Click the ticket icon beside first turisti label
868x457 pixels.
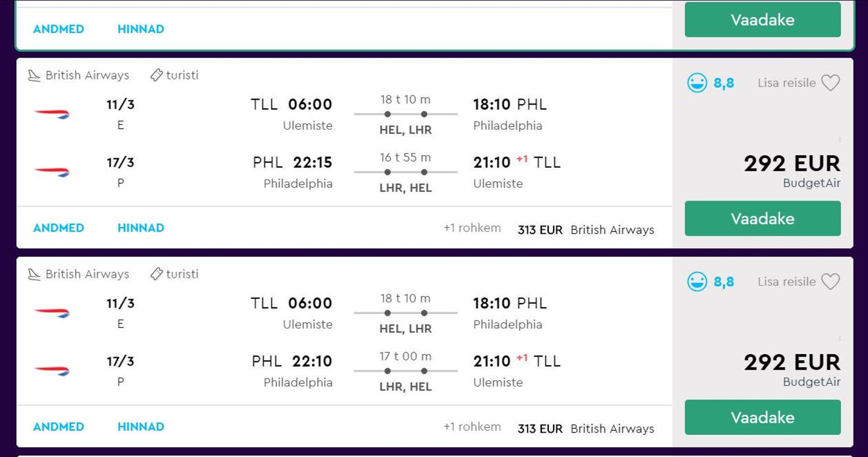156,75
